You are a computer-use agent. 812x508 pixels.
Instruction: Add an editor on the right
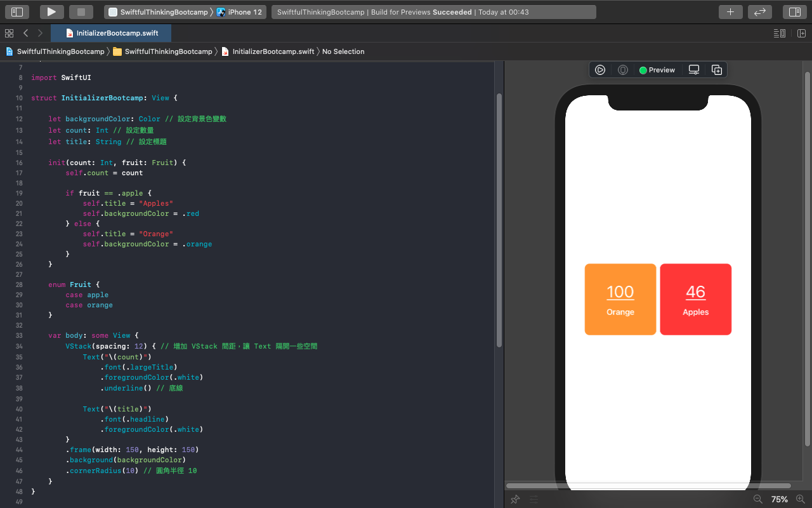click(x=801, y=33)
